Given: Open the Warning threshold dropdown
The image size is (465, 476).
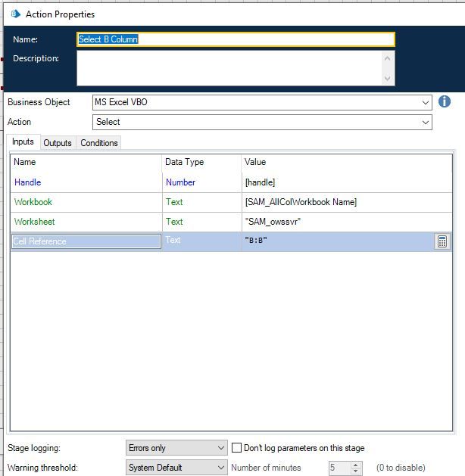Looking at the screenshot, I should (220, 468).
